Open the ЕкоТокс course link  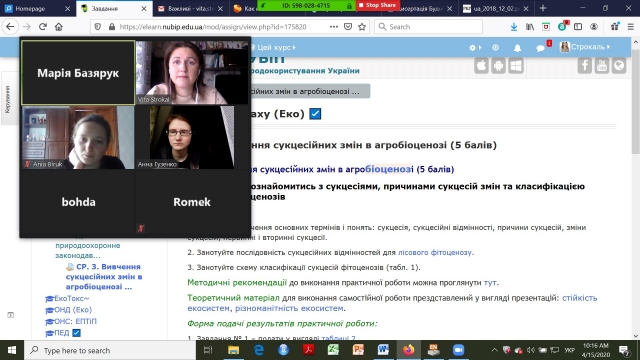(71, 298)
